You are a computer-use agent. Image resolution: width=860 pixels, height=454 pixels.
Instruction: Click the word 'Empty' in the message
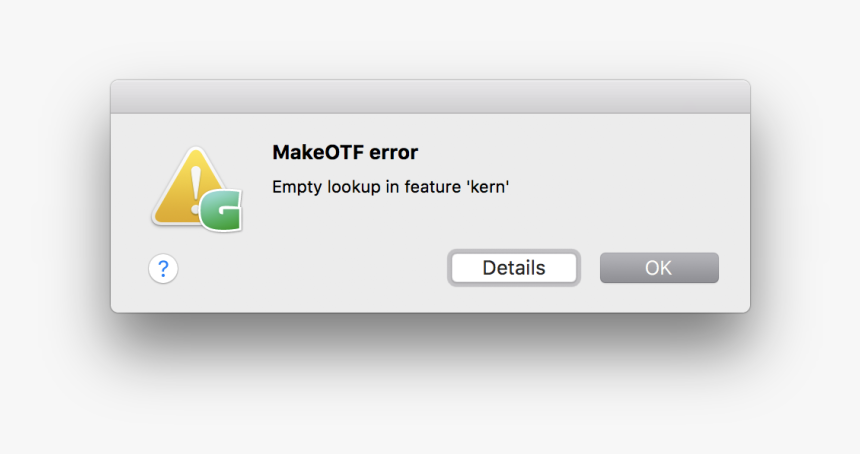coord(297,188)
